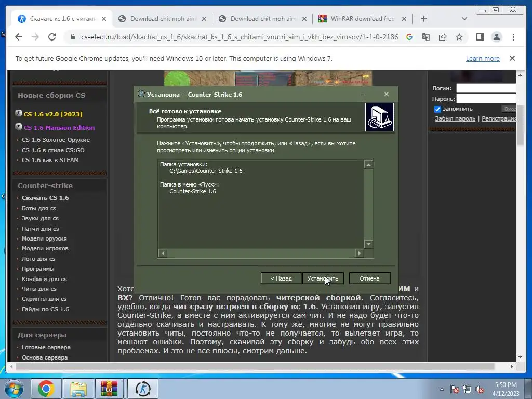Open a new browser tab

424,19
